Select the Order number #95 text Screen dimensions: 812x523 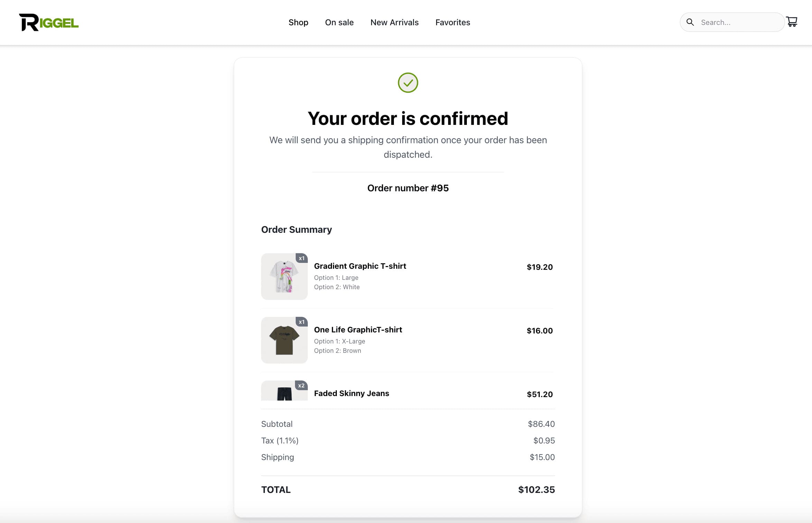(408, 188)
